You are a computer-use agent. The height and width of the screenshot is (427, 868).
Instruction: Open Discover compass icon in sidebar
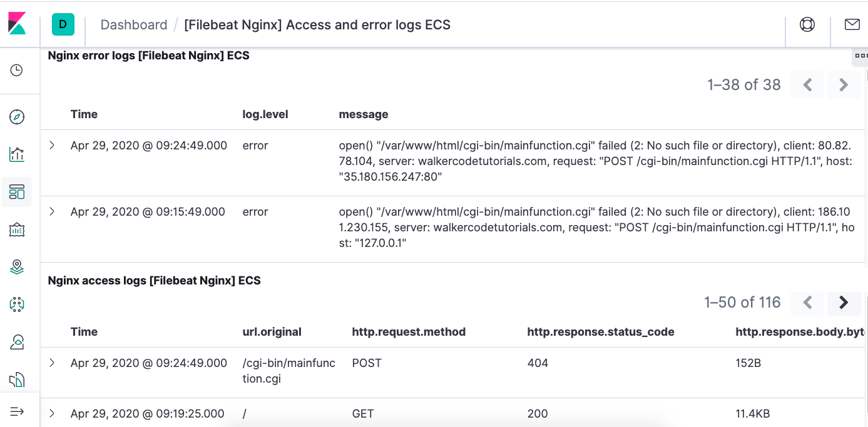pyautogui.click(x=17, y=117)
